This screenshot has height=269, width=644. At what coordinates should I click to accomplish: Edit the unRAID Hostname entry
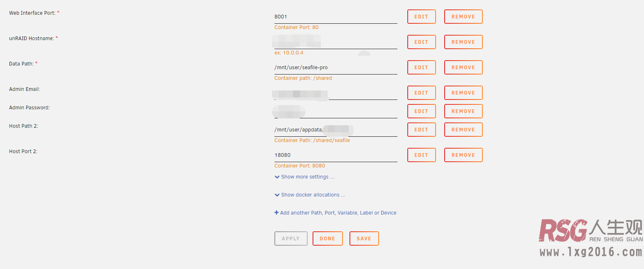pyautogui.click(x=421, y=42)
